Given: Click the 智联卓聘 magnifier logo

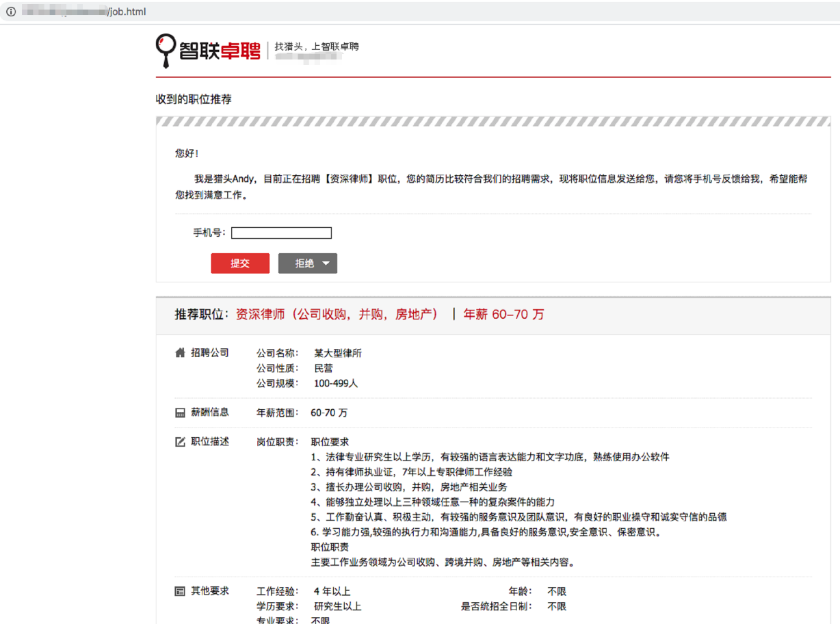Looking at the screenshot, I should (x=166, y=49).
